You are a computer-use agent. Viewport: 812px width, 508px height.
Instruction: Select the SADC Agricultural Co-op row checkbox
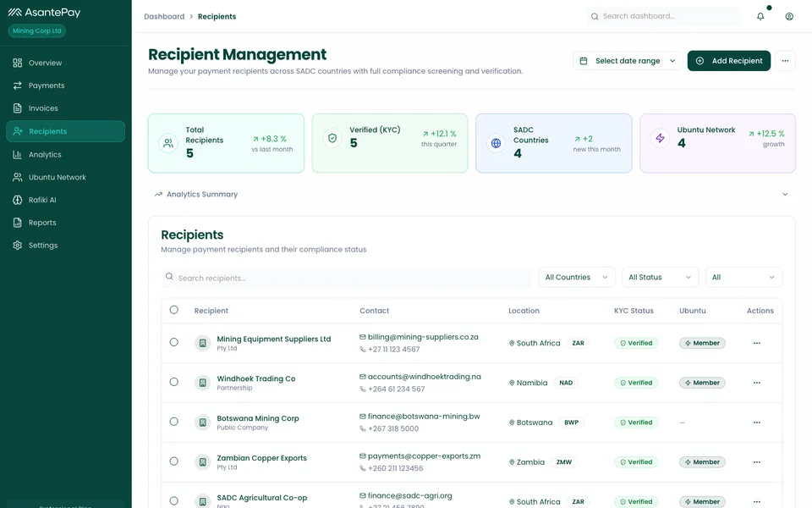point(174,500)
